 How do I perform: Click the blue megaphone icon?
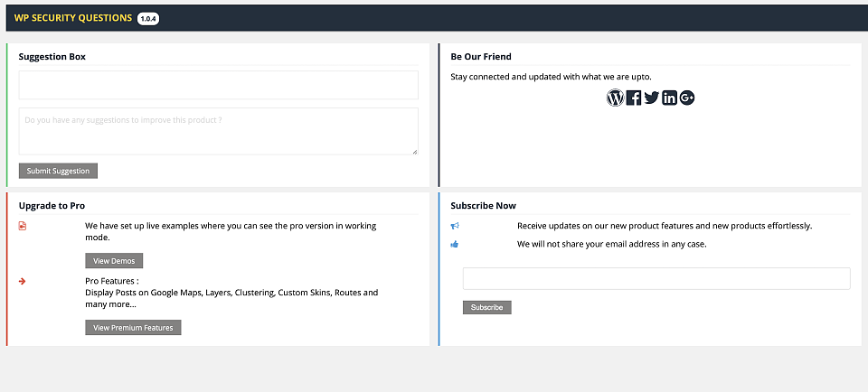(455, 226)
